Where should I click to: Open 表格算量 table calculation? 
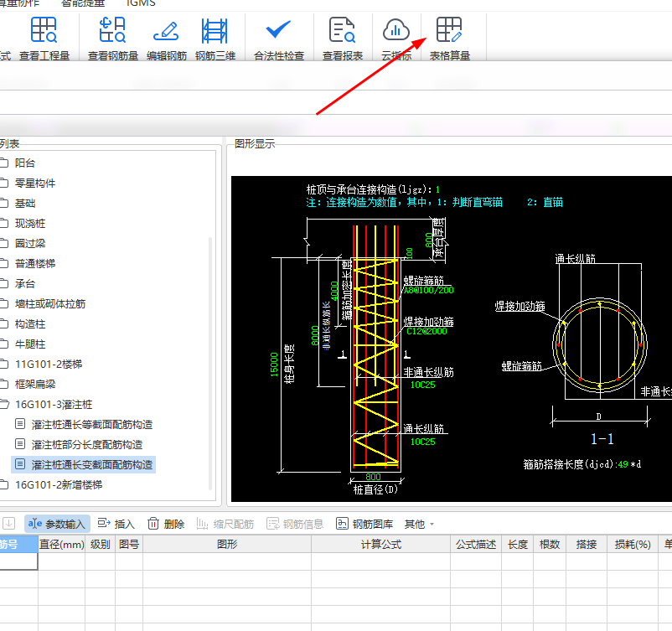click(450, 39)
